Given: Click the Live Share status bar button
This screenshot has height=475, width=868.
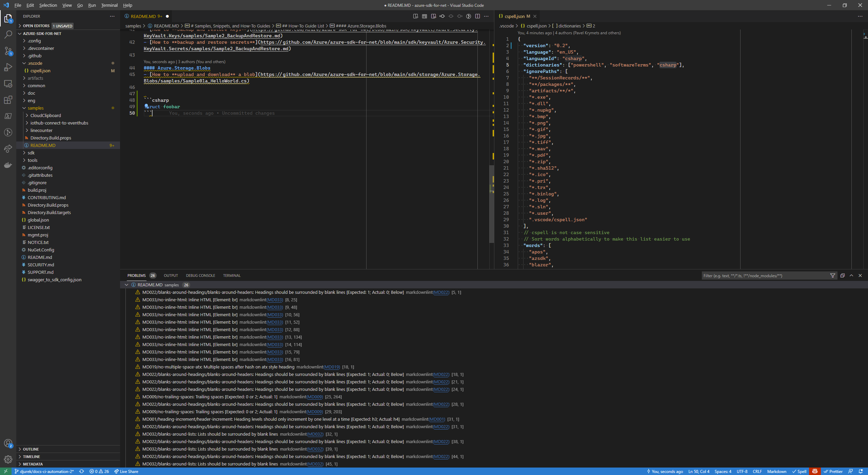Looking at the screenshot, I should [x=126, y=472].
